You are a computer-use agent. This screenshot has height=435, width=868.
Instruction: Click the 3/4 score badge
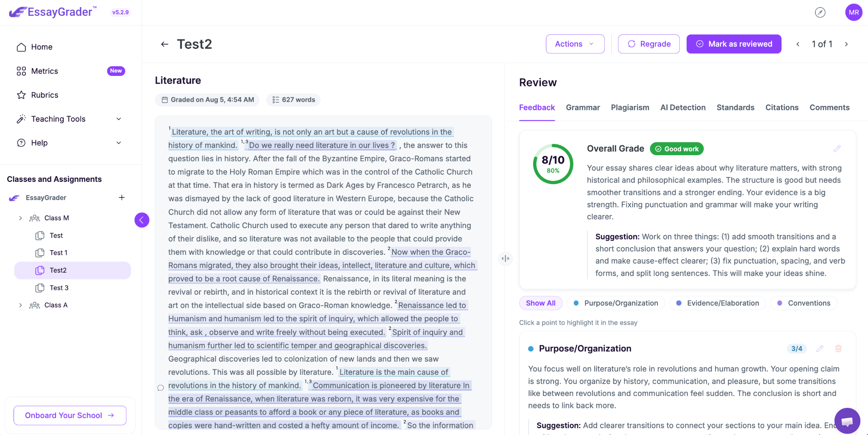[x=796, y=349]
